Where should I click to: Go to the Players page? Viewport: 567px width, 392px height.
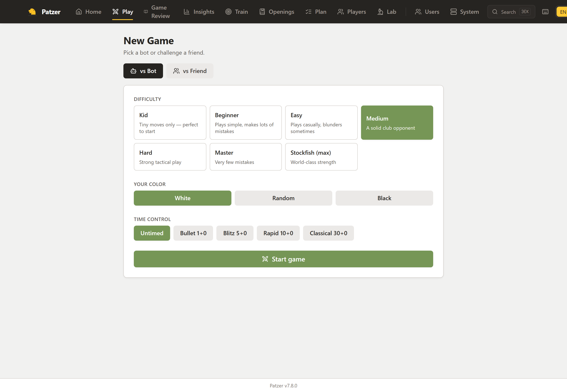click(x=352, y=11)
